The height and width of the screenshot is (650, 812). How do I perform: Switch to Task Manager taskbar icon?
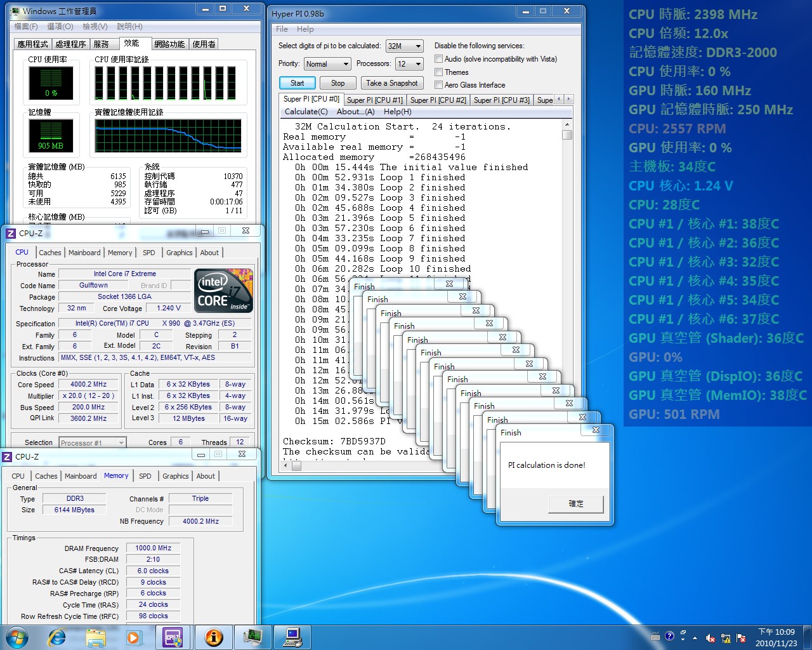click(x=253, y=637)
